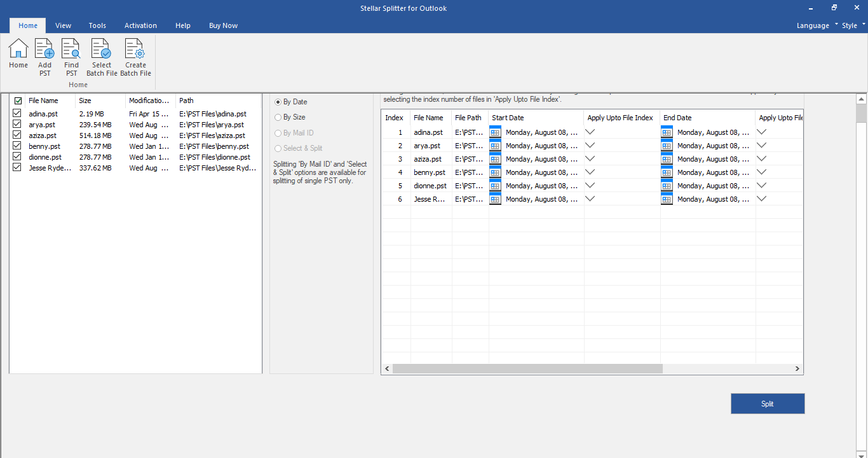Viewport: 868px width, 458px height.
Task: Uncheck the Jesse Ryder file checkbox
Action: pyautogui.click(x=17, y=168)
